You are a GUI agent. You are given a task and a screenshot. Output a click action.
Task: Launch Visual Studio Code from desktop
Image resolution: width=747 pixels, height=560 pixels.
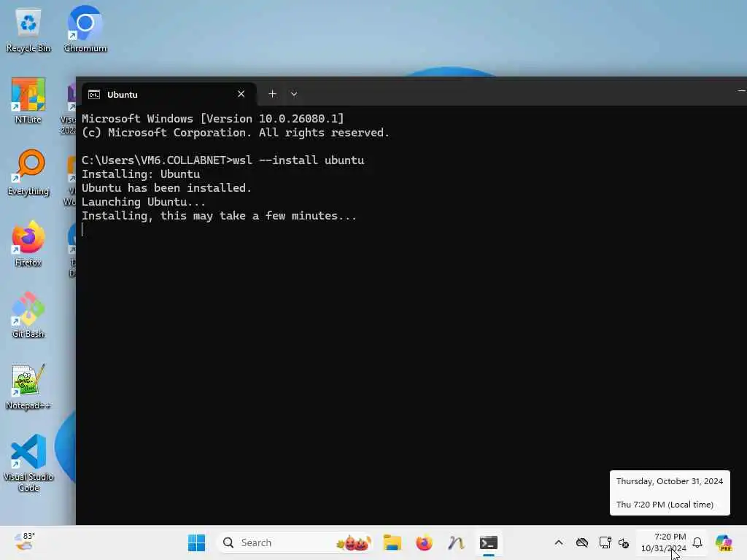click(28, 463)
